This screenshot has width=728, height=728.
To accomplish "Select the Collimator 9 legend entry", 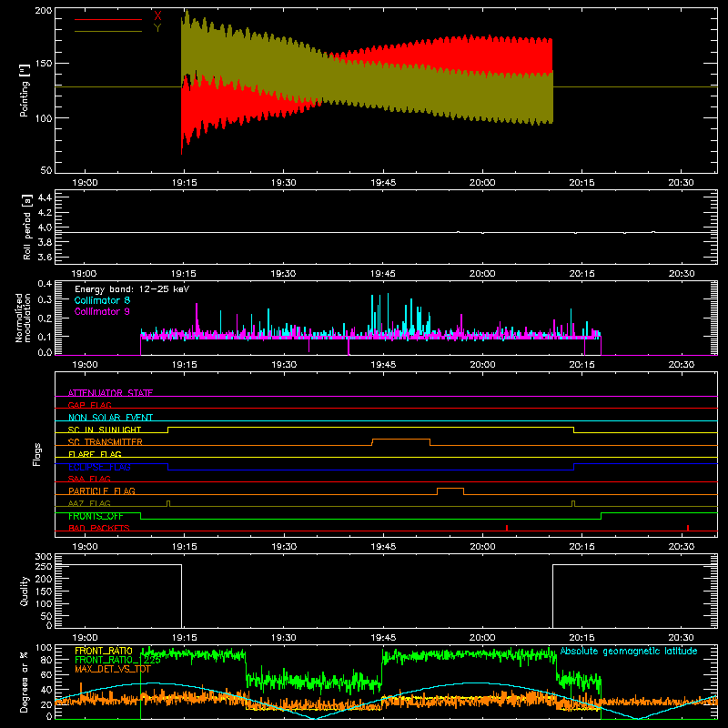I will tap(102, 311).
